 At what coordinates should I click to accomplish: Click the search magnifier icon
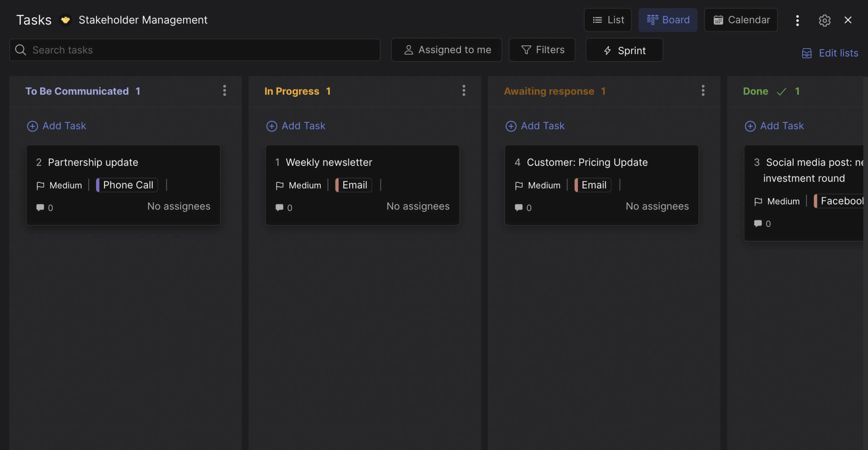click(20, 50)
